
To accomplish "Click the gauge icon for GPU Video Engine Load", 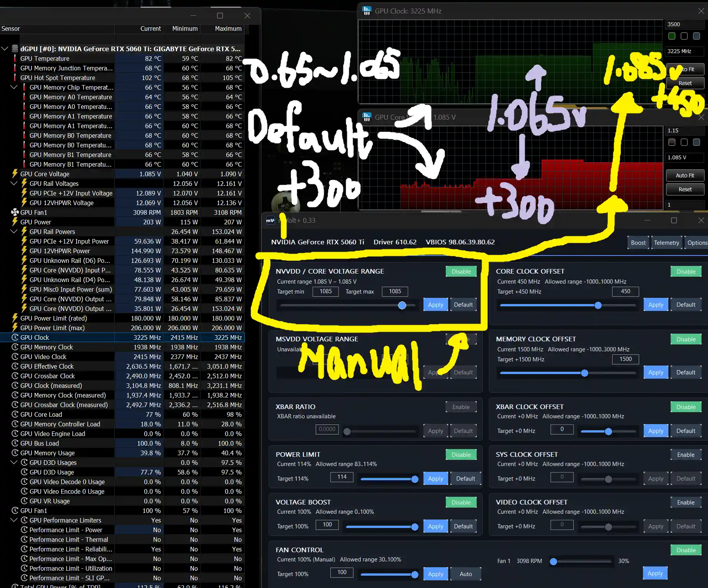I will (x=15, y=434).
